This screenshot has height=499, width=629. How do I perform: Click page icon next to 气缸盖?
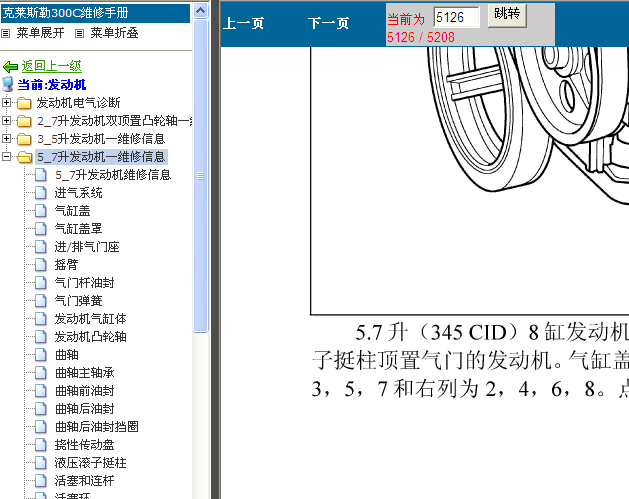click(41, 211)
